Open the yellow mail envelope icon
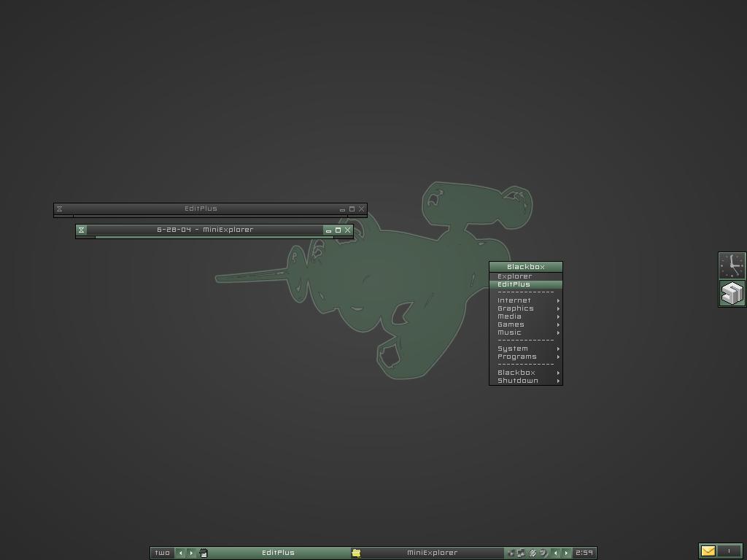Viewport: 747px width, 560px height. [708, 551]
